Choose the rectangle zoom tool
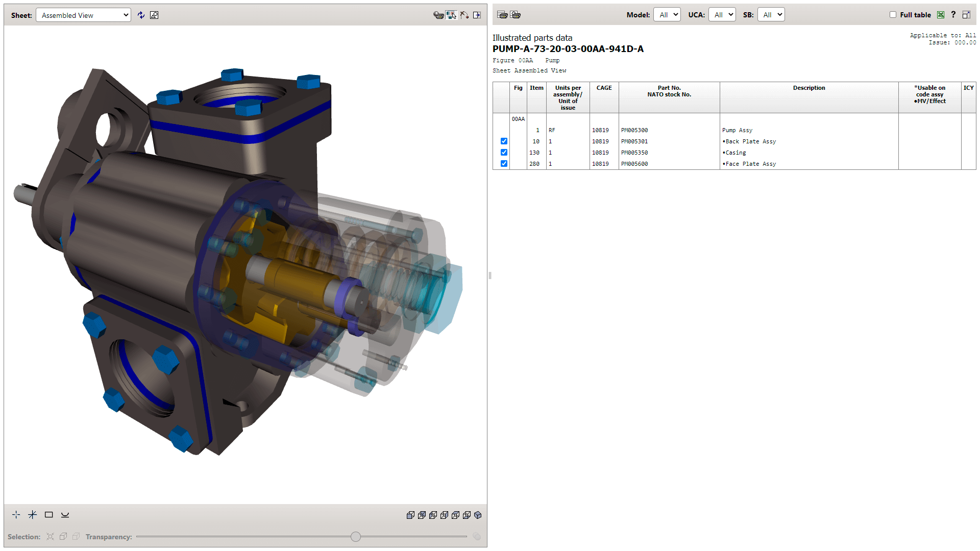The width and height of the screenshot is (980, 551). [x=49, y=515]
